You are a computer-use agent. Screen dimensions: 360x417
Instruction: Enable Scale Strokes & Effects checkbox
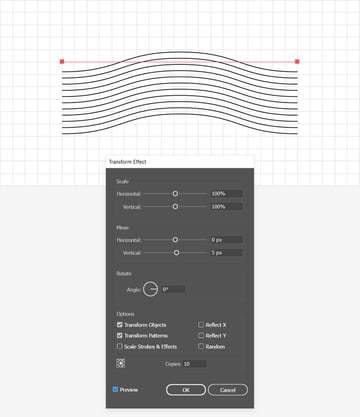tap(119, 346)
